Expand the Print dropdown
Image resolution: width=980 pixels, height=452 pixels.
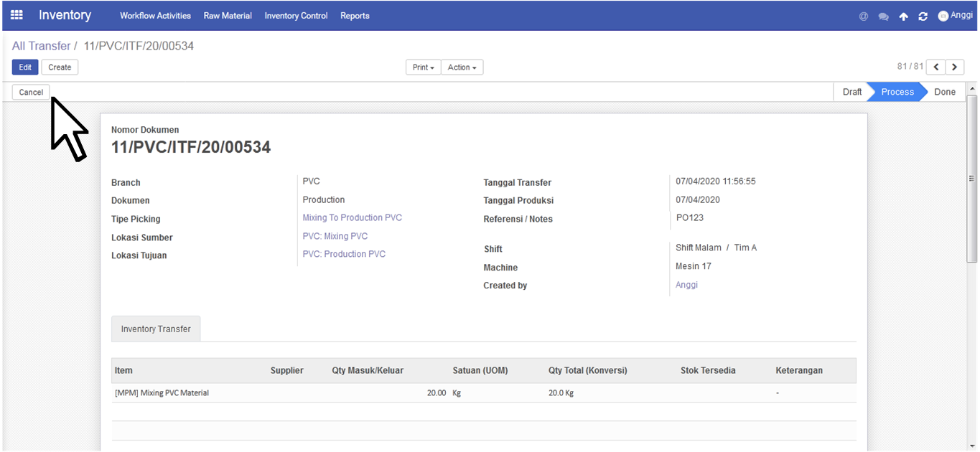424,67
